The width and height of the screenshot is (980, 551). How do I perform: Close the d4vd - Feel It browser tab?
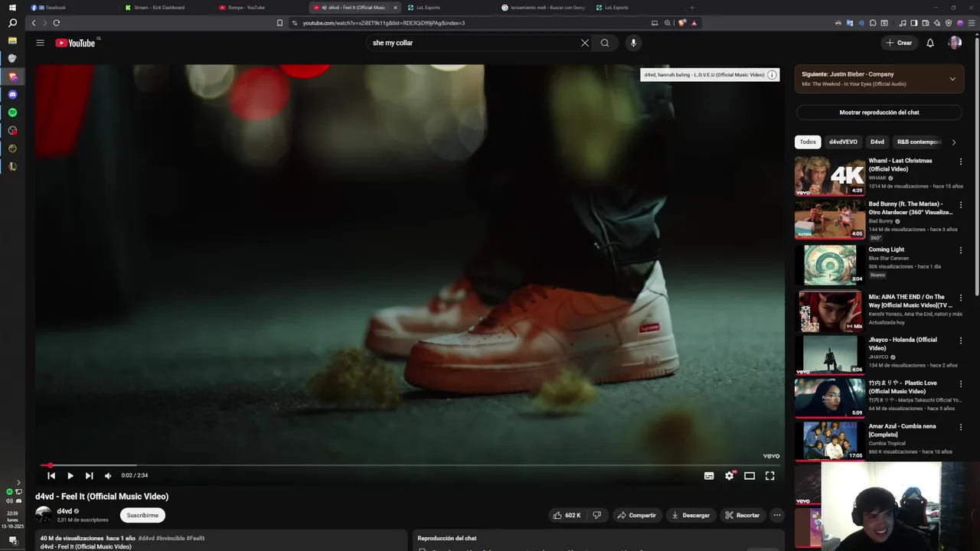395,8
